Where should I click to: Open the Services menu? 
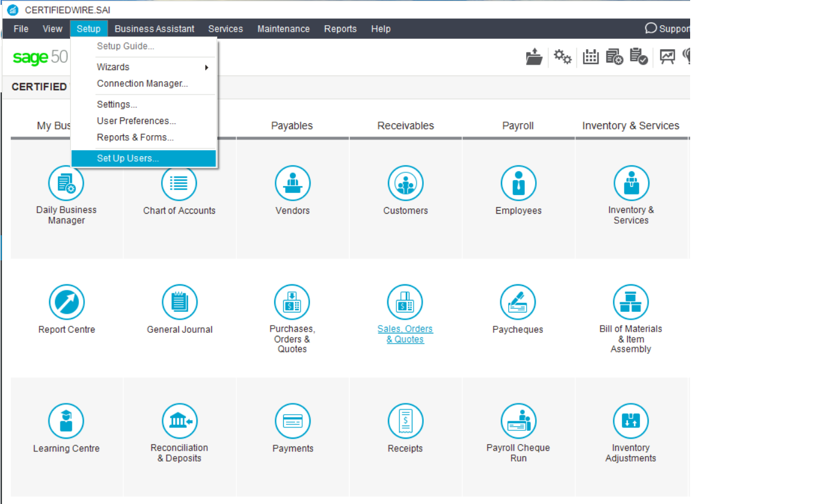tap(226, 29)
